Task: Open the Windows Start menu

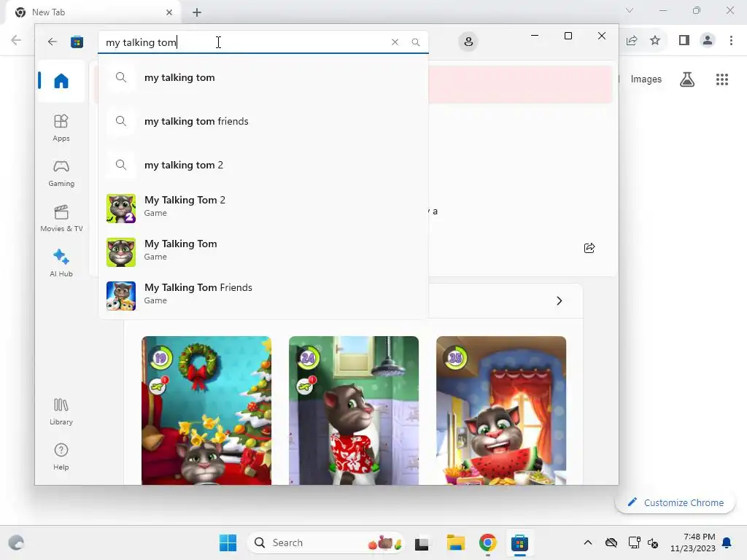Action: point(228,542)
